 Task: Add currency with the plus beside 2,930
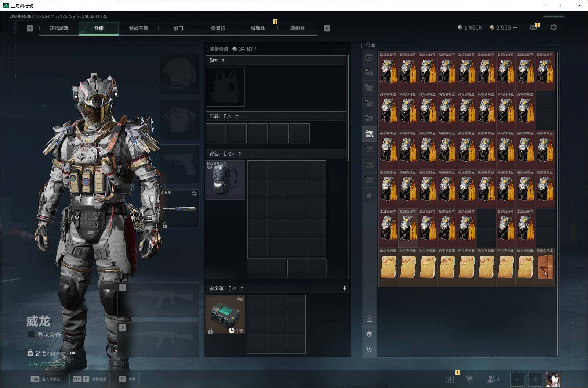pos(515,28)
